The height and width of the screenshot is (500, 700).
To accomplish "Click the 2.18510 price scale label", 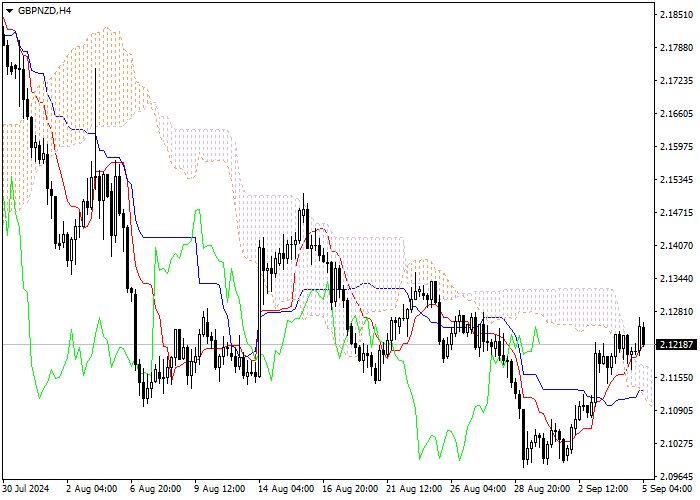I will 676,15.
